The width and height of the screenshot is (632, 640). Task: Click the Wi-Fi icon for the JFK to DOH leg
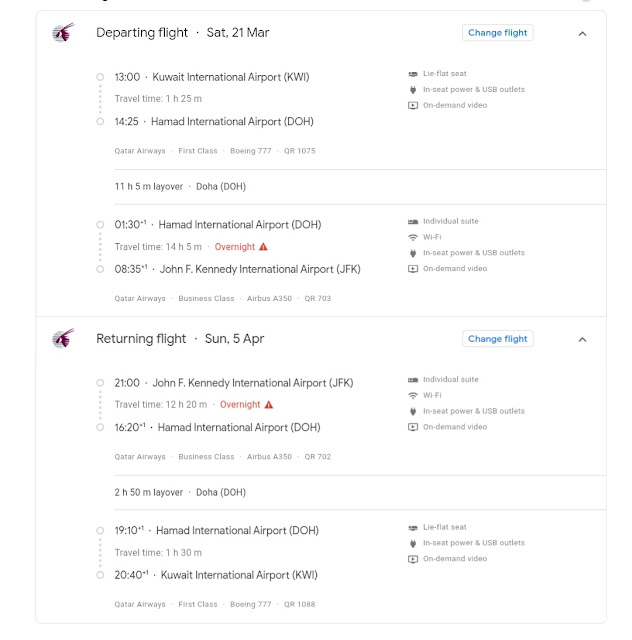[x=413, y=395]
